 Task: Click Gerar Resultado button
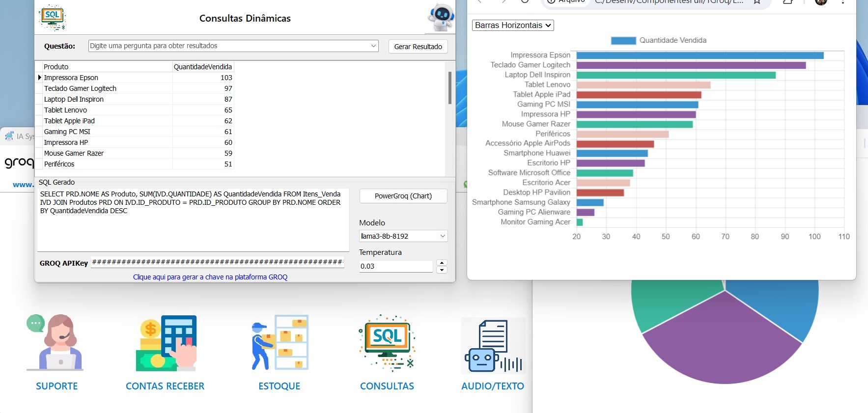pos(418,46)
